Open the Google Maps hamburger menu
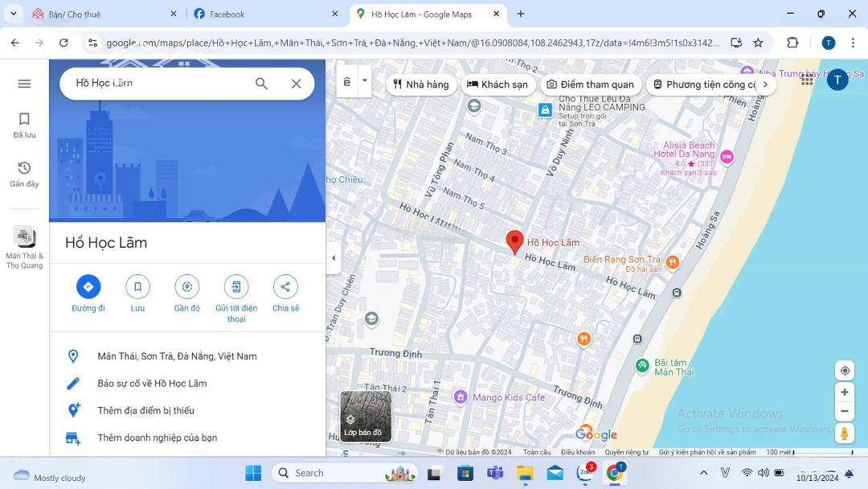 point(24,84)
